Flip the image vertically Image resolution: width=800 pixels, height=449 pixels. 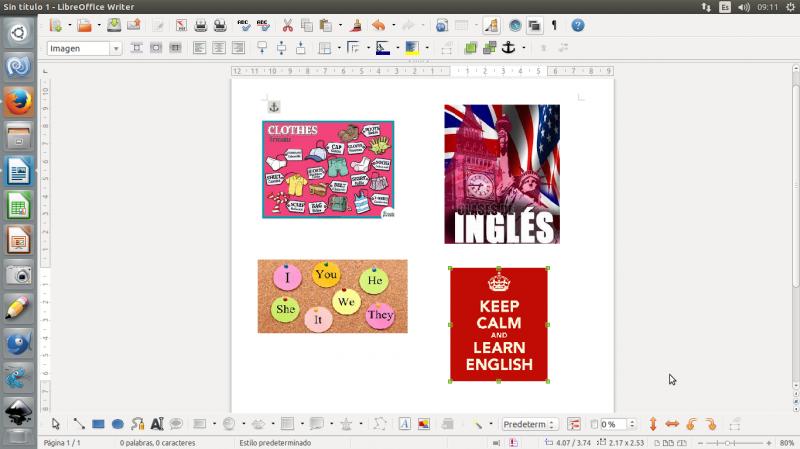point(653,424)
